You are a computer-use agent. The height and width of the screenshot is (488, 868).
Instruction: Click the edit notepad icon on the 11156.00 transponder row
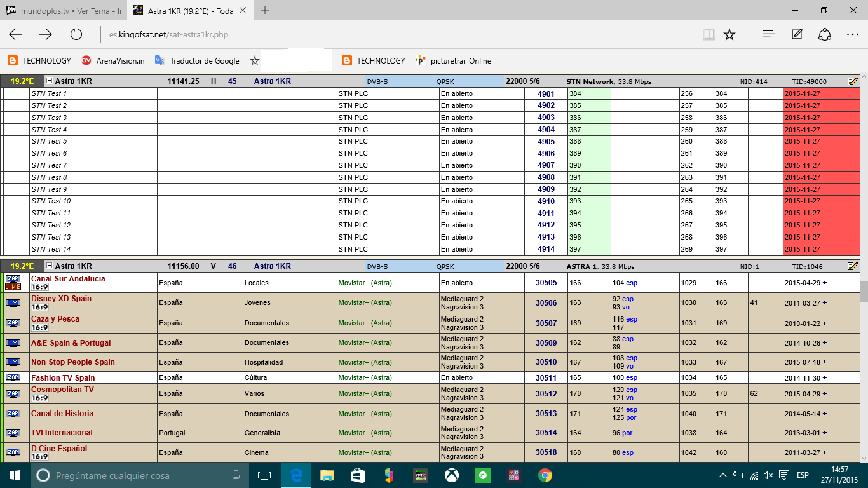click(853, 266)
